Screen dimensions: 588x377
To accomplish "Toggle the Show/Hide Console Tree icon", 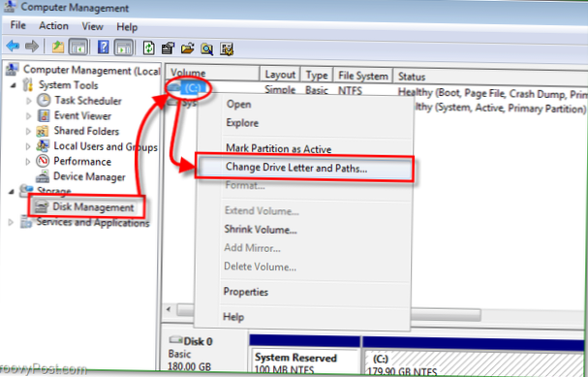I will [78, 47].
